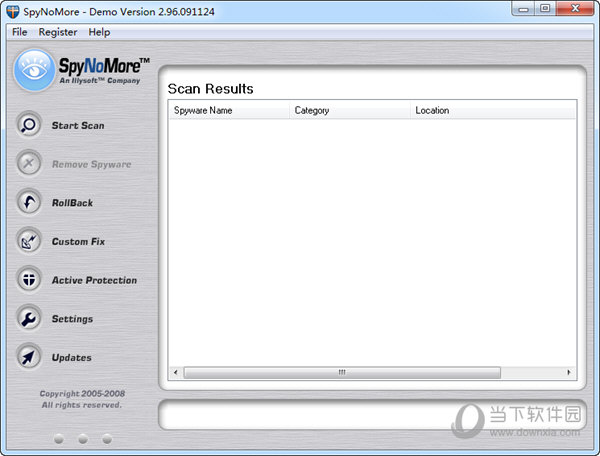The image size is (600, 456).
Task: Close the SpyNoMore window
Action: coord(575,9)
